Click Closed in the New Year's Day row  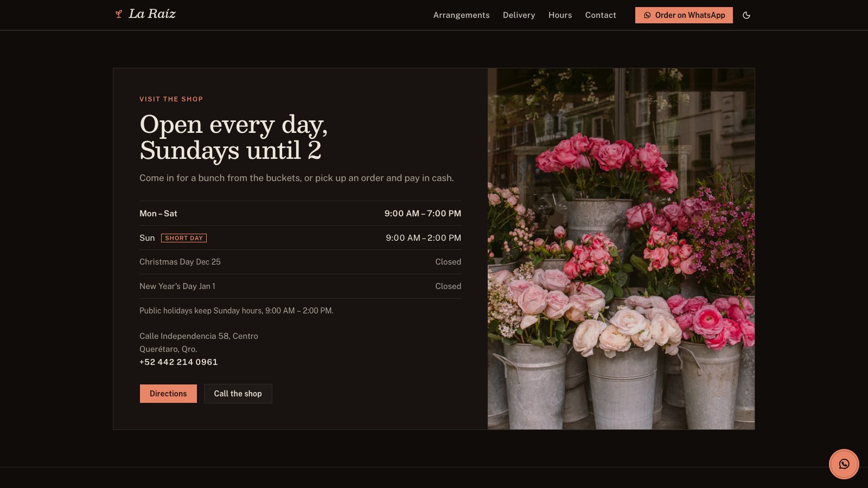point(448,286)
